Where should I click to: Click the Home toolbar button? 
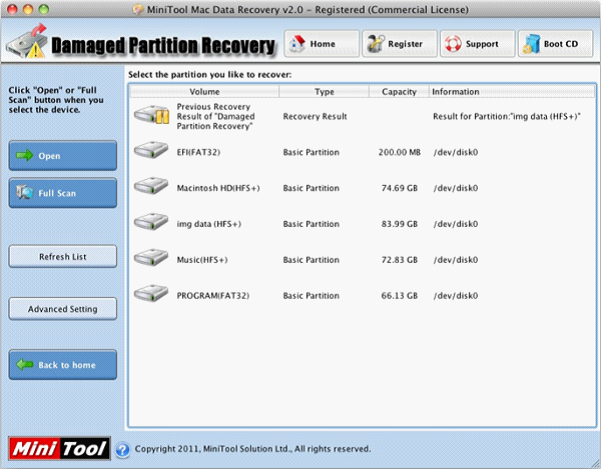322,44
